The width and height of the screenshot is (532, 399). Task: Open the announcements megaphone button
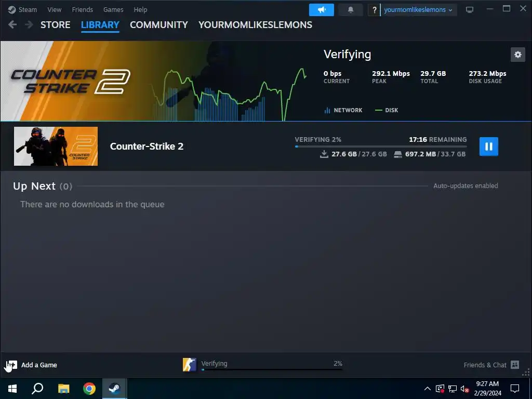coord(321,10)
